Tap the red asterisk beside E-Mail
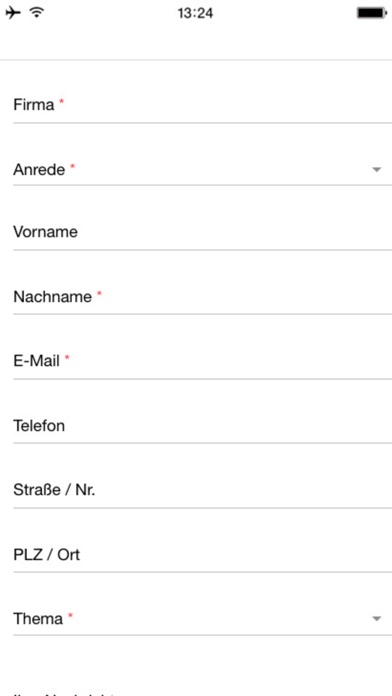Viewport: 392px width, 696px height. (x=67, y=358)
